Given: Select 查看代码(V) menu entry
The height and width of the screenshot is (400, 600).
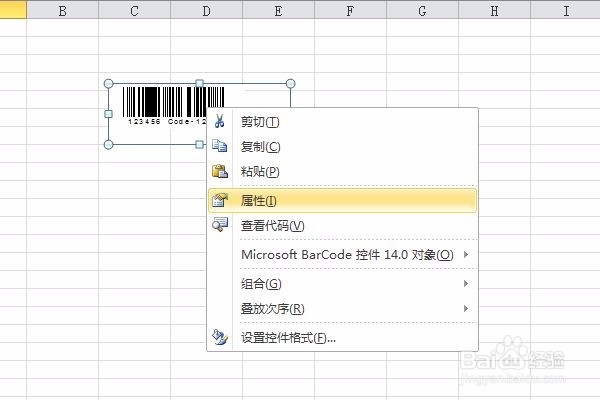Looking at the screenshot, I should point(342,225).
